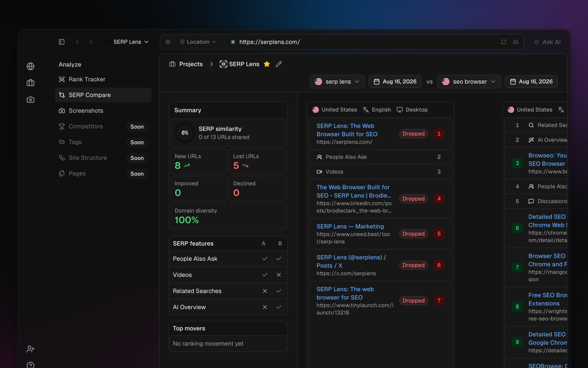Open the second Aug 16, 2026 date picker

click(x=531, y=81)
